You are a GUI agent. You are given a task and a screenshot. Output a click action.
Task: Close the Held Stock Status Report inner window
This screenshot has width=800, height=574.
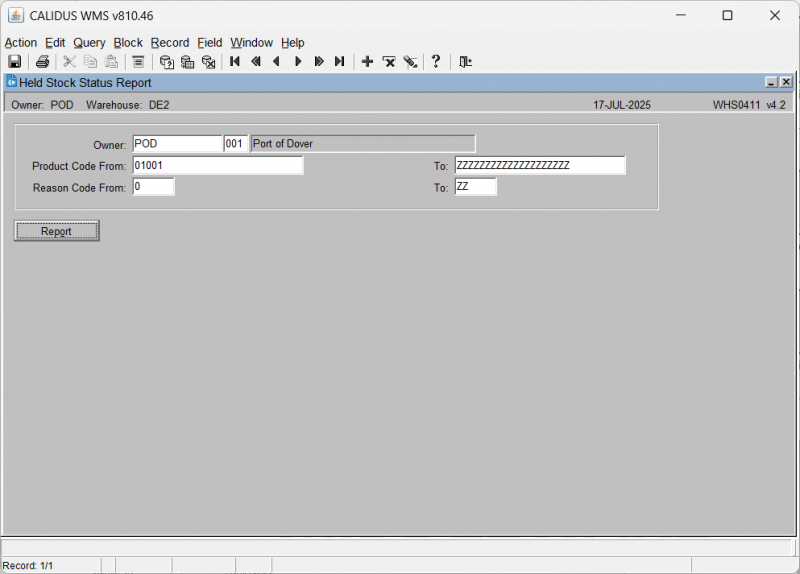[786, 82]
